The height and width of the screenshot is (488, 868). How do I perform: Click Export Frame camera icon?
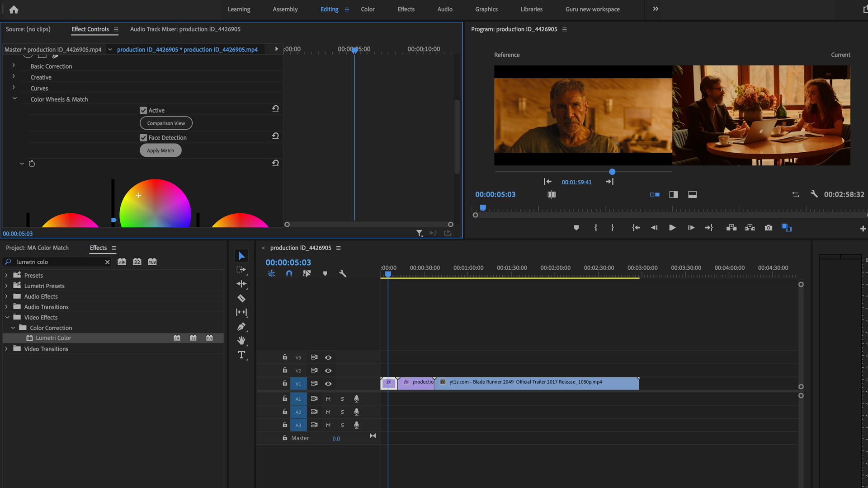pyautogui.click(x=769, y=228)
